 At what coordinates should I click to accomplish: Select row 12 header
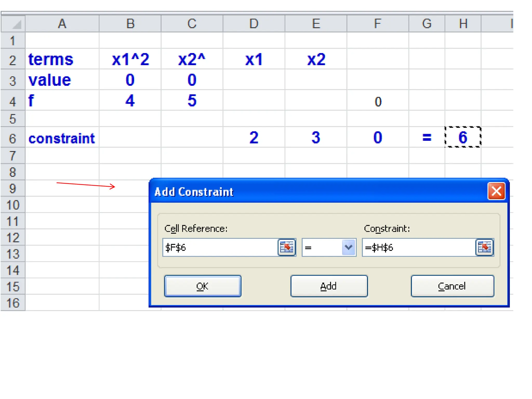point(13,237)
